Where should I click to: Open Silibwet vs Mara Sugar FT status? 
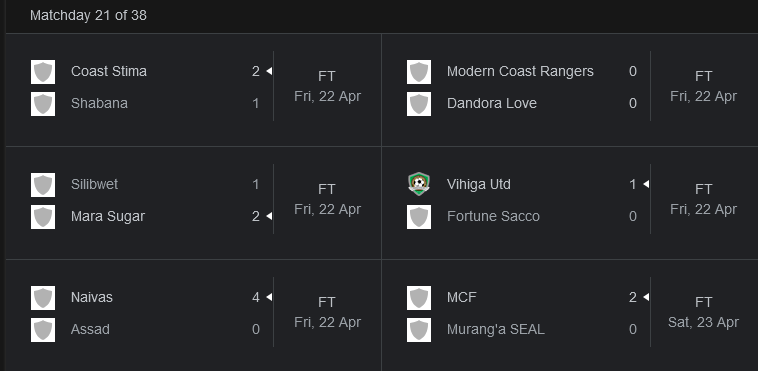(327, 189)
